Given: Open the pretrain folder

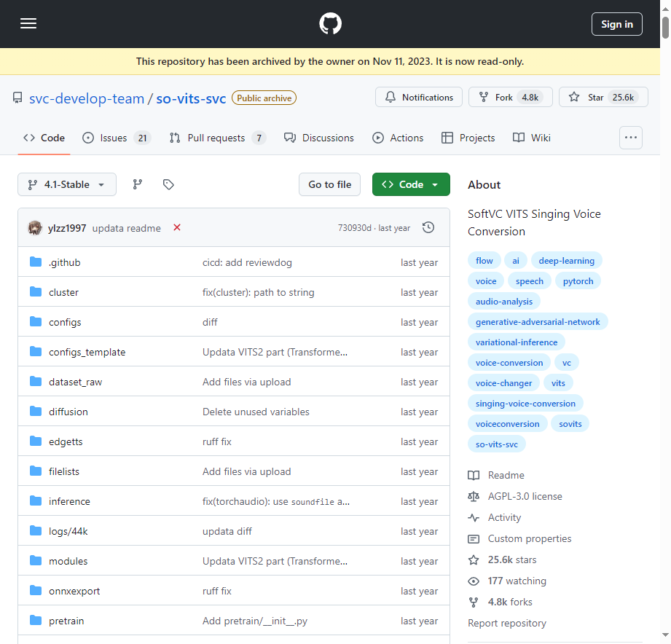Looking at the screenshot, I should (x=66, y=621).
